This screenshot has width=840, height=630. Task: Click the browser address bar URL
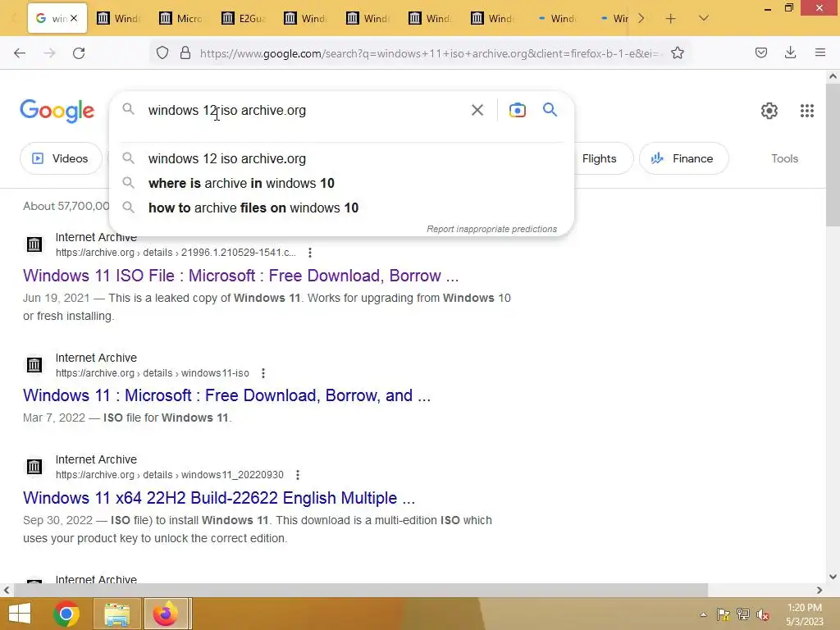428,53
